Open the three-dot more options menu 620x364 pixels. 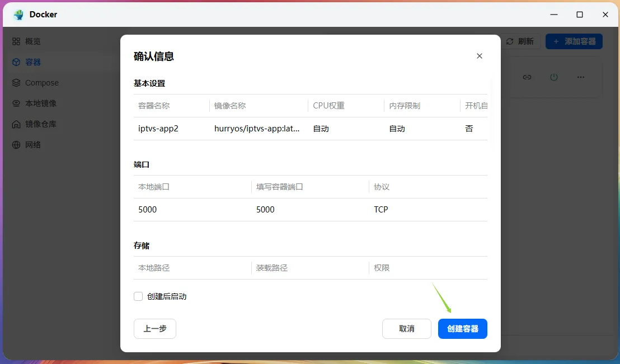tap(581, 77)
